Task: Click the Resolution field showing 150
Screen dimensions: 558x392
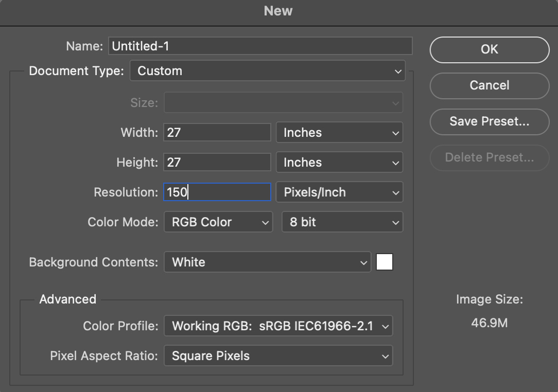Action: pos(217,192)
